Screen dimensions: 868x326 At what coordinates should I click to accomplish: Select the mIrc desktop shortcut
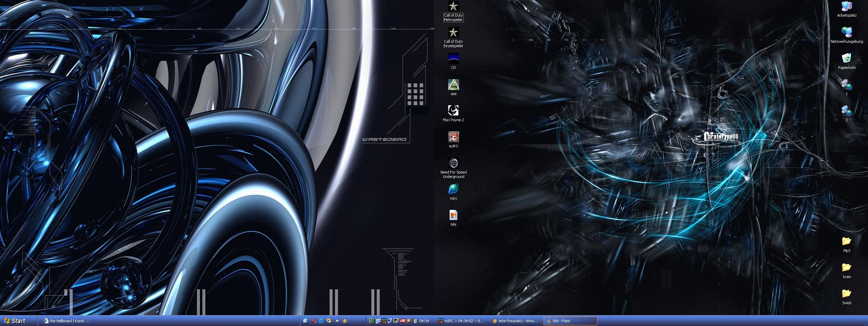point(453,189)
